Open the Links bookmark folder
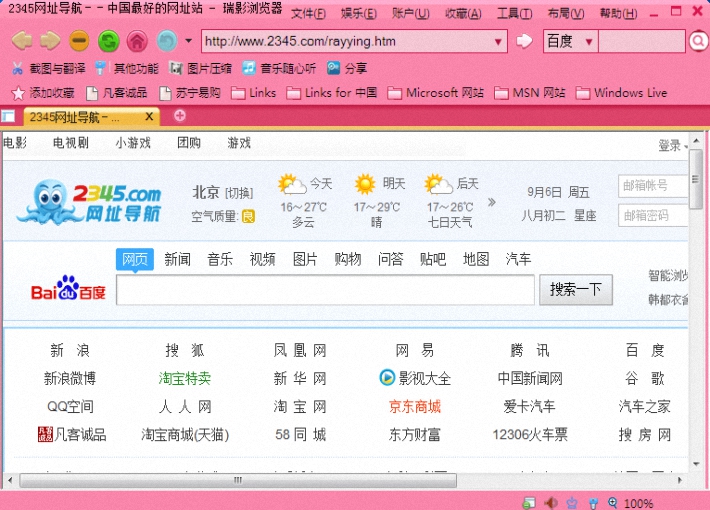 click(x=254, y=93)
